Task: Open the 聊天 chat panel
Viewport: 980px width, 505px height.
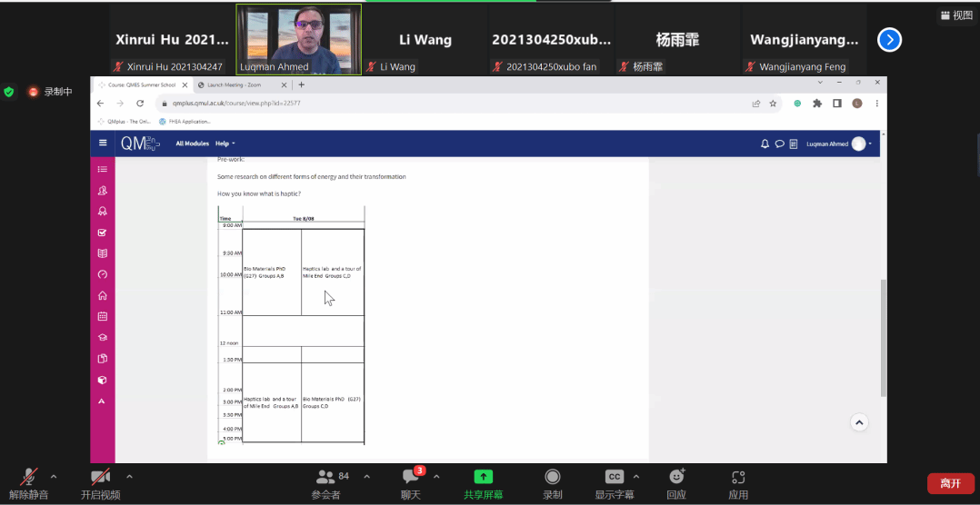Action: [x=411, y=482]
